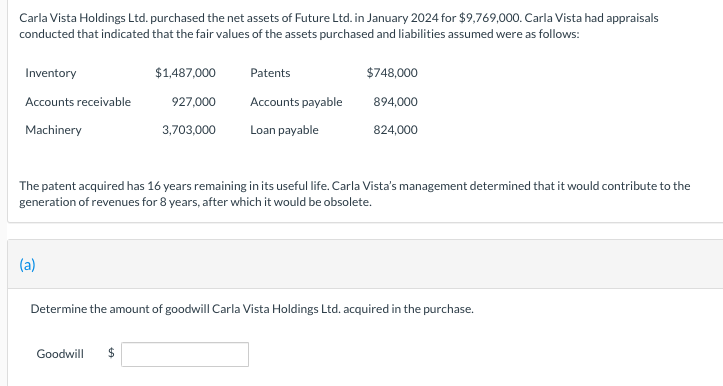Screen dimensions: 723x386
Task: Click the gray part (a) header bar
Action: tap(365, 264)
